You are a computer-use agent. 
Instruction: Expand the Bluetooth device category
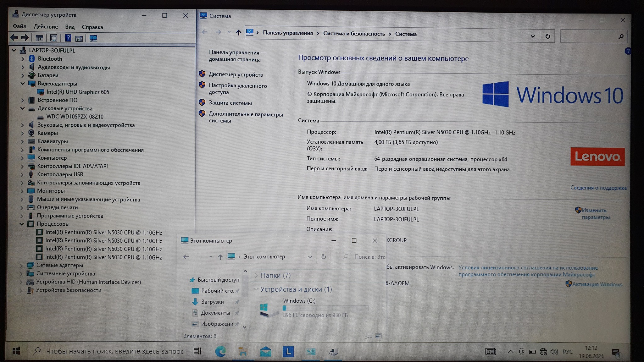pyautogui.click(x=23, y=59)
